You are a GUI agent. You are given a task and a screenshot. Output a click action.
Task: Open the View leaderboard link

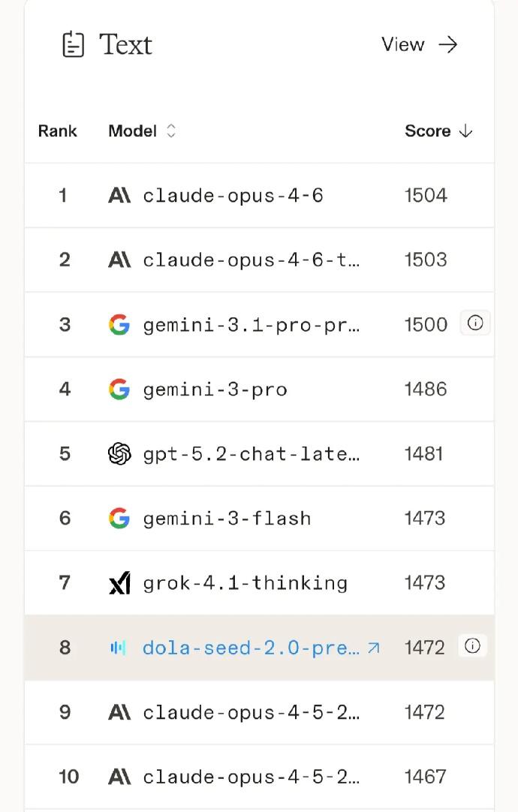click(x=419, y=45)
